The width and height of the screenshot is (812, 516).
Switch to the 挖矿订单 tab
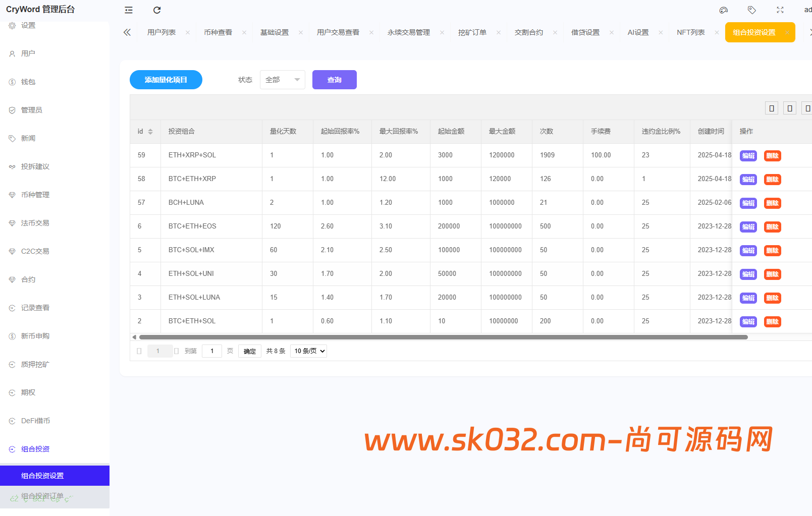(472, 32)
